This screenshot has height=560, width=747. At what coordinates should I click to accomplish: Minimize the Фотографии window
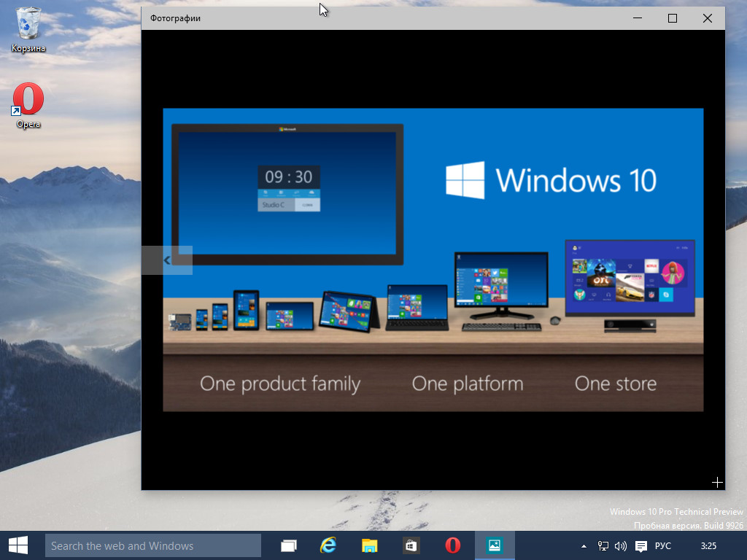click(638, 18)
